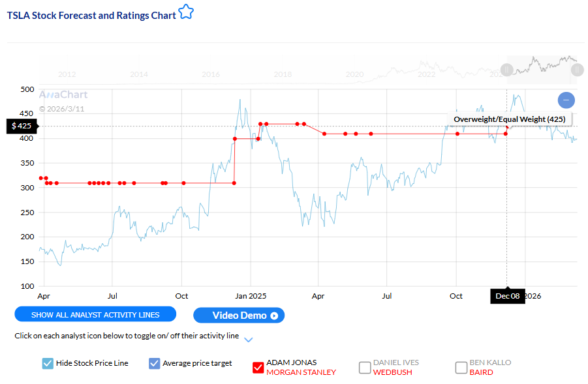Viewport: 588px width, 384px height.
Task: Disable the Hide Stock Price Line checkbox
Action: coord(47,362)
